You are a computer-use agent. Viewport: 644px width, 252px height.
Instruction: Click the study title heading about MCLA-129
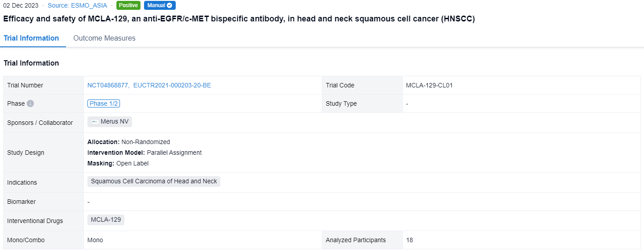click(239, 19)
